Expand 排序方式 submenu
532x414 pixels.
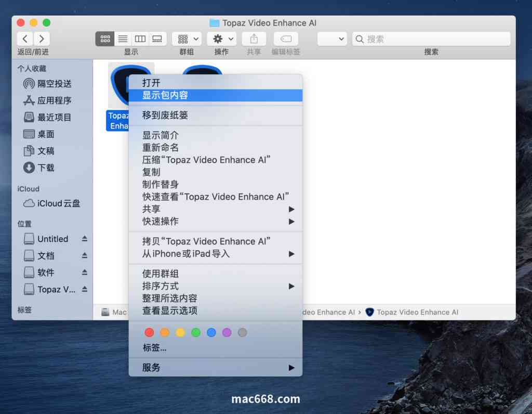[216, 286]
